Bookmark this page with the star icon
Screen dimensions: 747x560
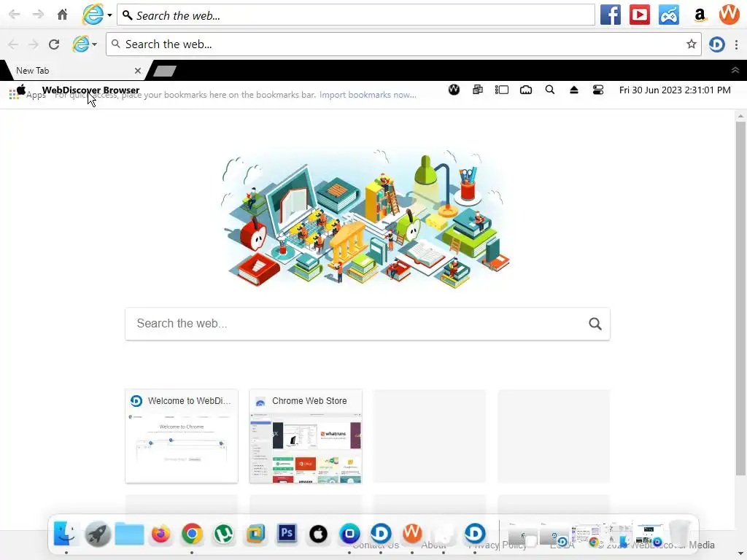click(692, 44)
